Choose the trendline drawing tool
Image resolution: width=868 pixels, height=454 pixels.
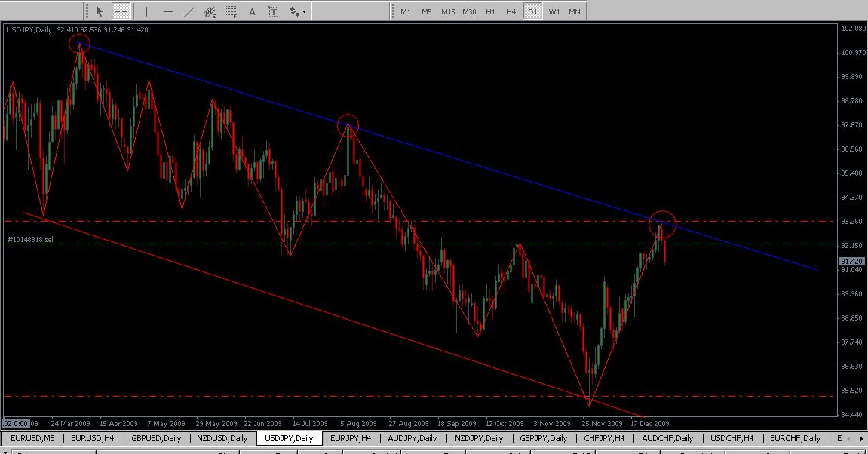click(x=189, y=11)
